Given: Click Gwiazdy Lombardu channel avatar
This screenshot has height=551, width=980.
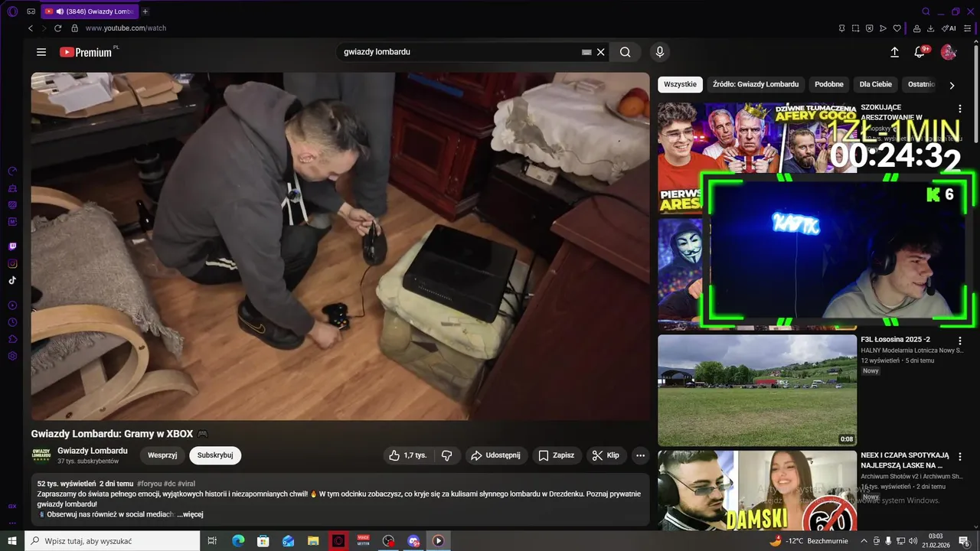Looking at the screenshot, I should pyautogui.click(x=41, y=455).
